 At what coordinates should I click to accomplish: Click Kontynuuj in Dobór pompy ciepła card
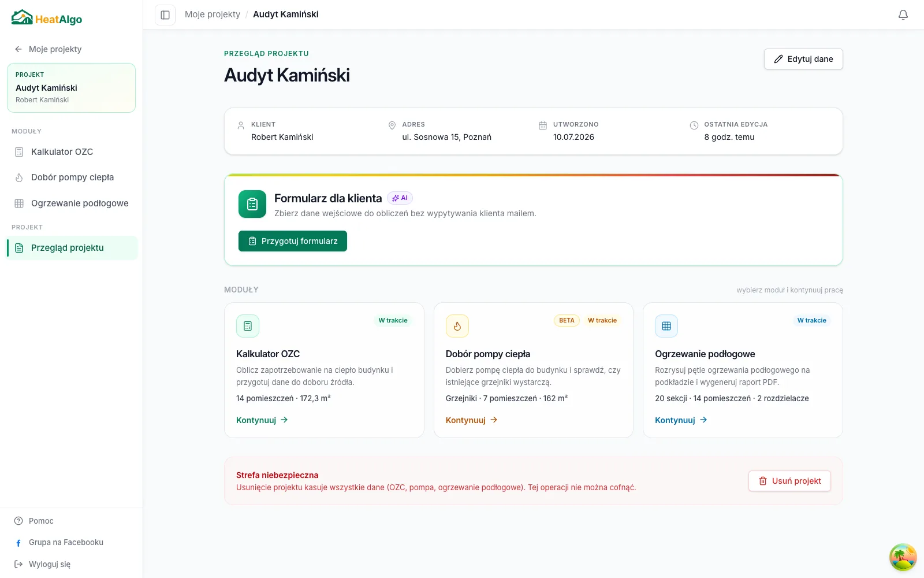click(x=472, y=420)
